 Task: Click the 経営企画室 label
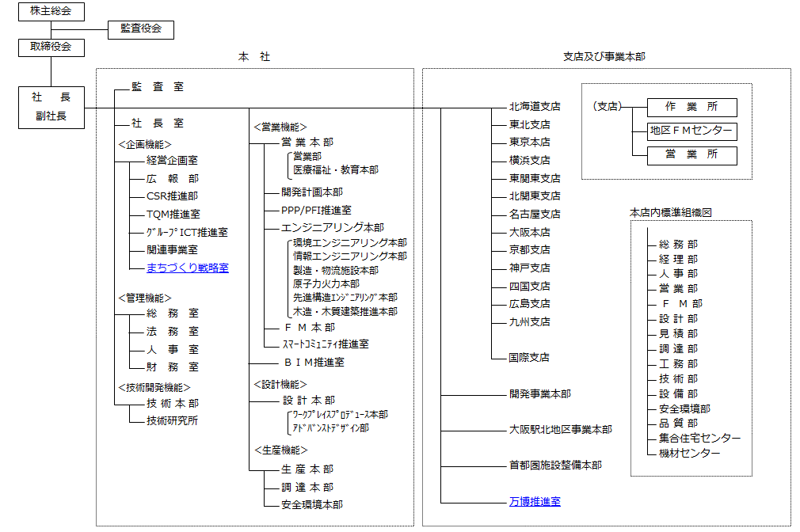click(x=172, y=160)
